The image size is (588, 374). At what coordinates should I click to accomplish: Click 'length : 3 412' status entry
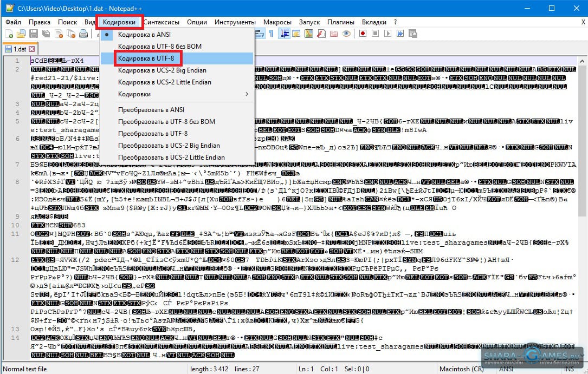(x=209, y=369)
